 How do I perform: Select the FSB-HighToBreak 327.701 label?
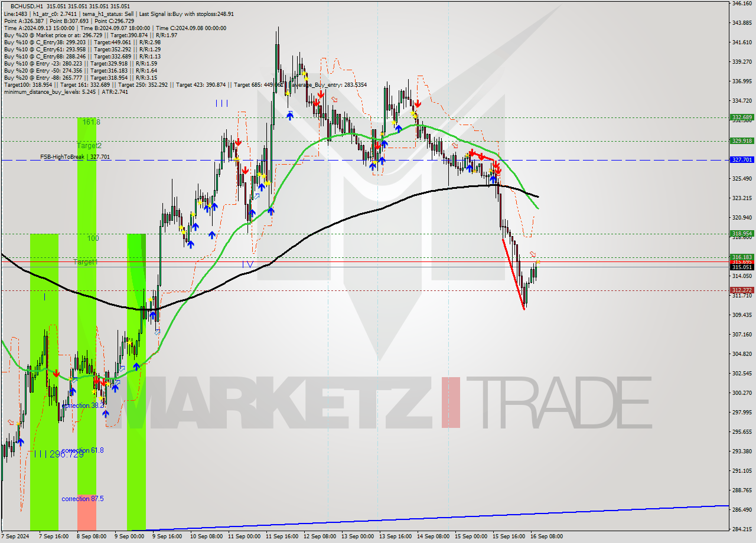(x=75, y=157)
